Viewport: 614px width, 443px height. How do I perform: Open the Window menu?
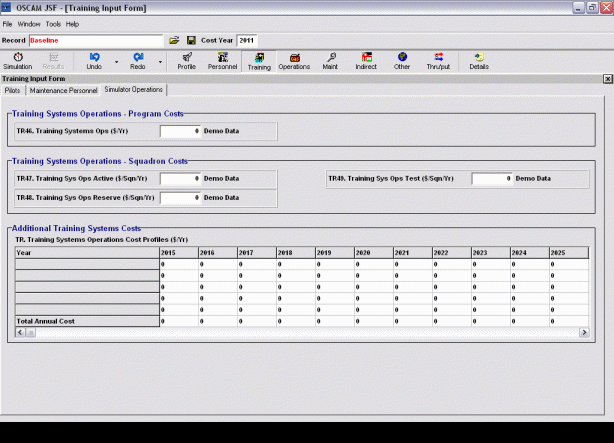[x=29, y=24]
